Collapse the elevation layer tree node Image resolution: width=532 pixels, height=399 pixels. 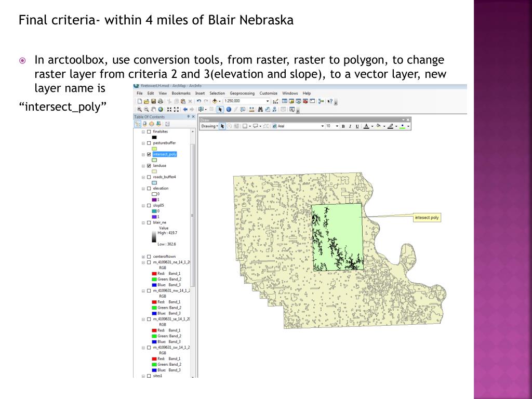(x=143, y=189)
